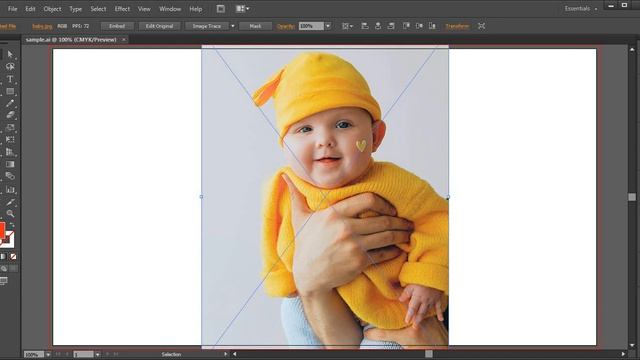
Task: Open the Window menu
Action: click(170, 9)
